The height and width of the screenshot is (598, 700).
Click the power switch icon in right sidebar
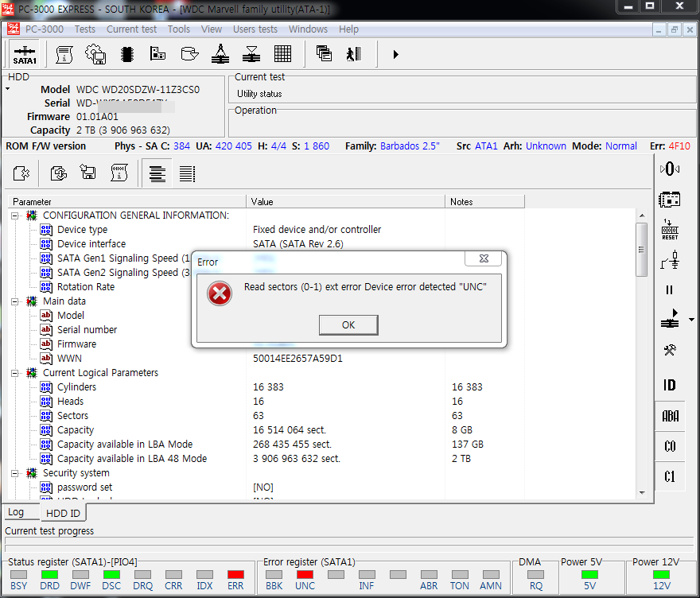pos(670,260)
